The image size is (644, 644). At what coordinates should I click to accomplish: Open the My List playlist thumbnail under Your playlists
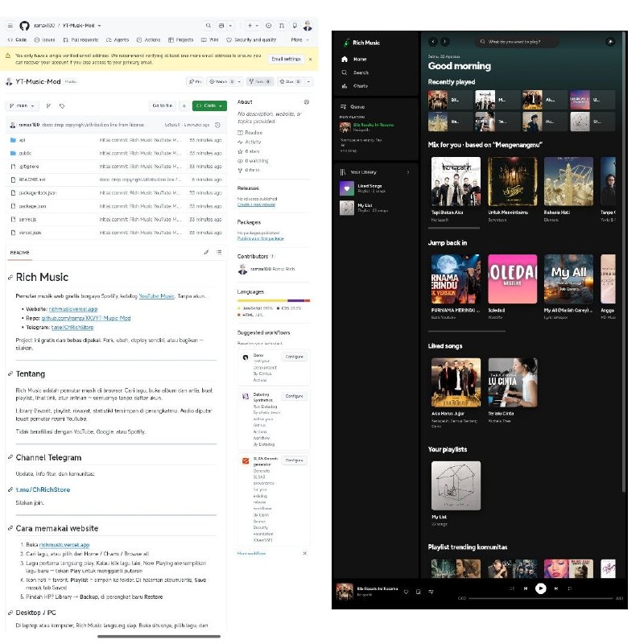point(456,485)
